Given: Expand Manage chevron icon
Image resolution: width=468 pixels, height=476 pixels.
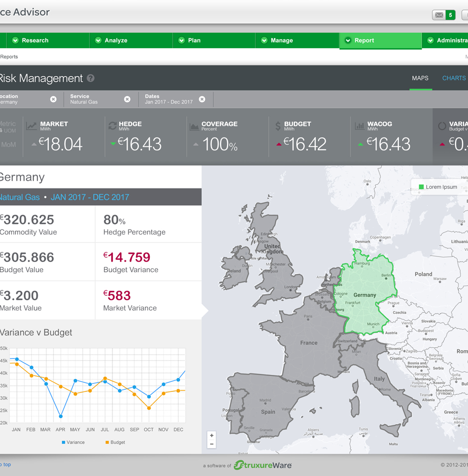Looking at the screenshot, I should pyautogui.click(x=264, y=40).
